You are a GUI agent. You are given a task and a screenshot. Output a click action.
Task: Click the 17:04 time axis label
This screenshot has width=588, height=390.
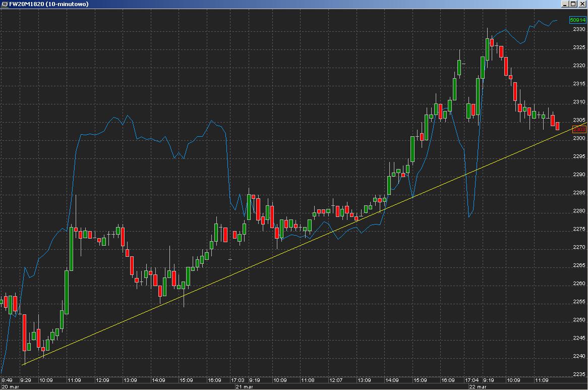click(472, 380)
